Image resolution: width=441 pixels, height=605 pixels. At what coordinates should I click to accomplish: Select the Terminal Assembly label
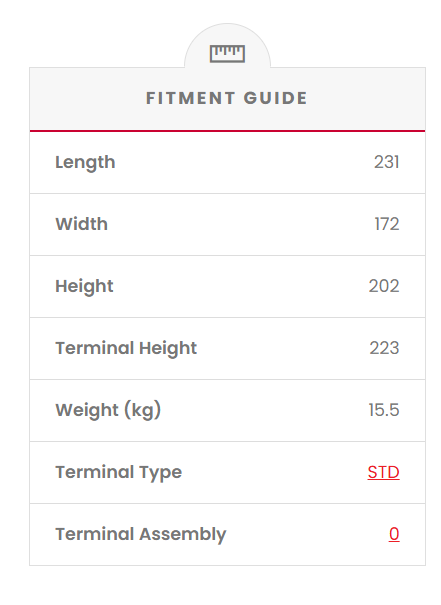coord(141,534)
